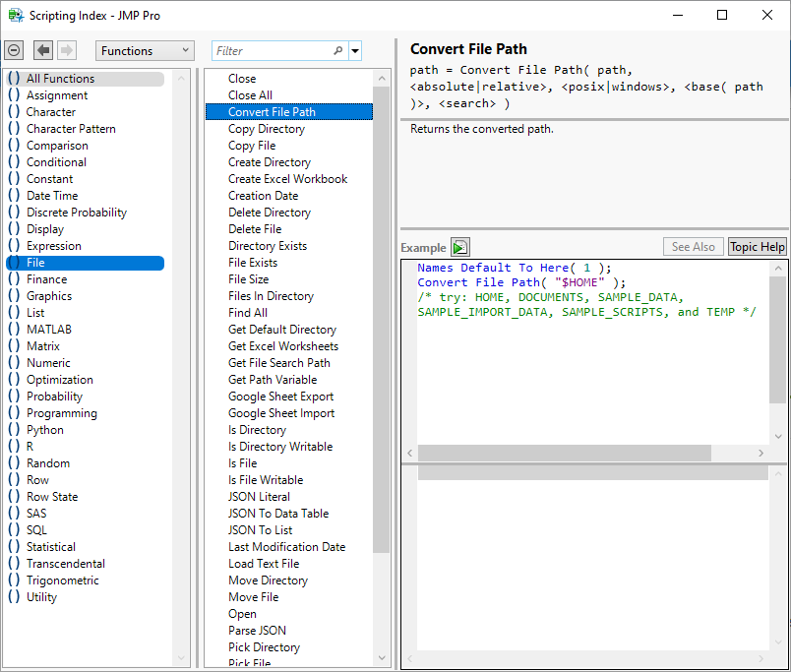Open the Functions dropdown selector
The image size is (791, 672).
coord(145,51)
